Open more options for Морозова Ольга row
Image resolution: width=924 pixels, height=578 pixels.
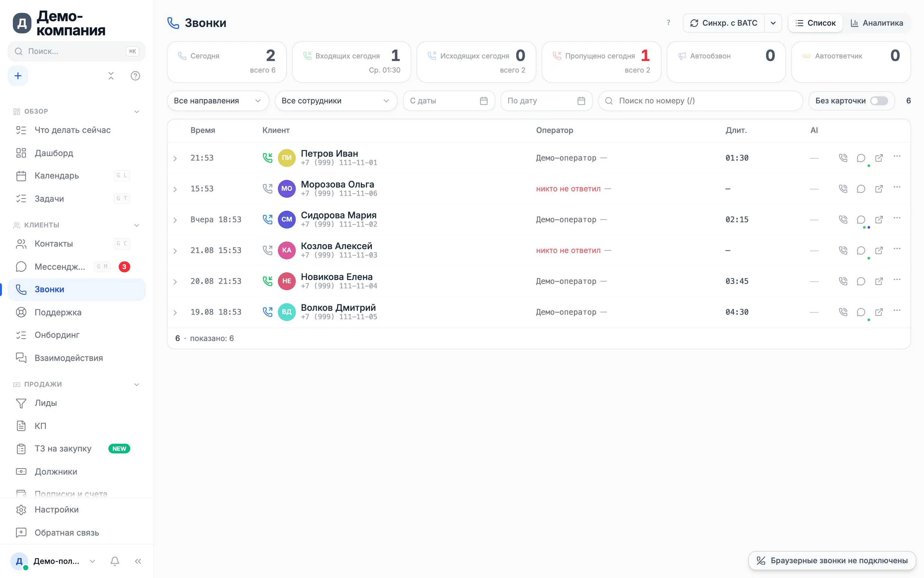click(x=897, y=187)
